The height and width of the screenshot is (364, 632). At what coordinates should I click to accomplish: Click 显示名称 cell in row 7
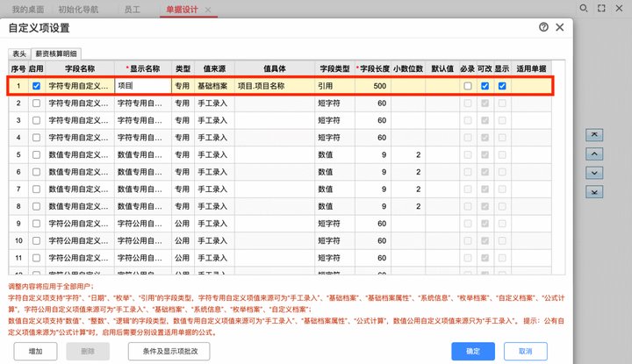pos(143,189)
